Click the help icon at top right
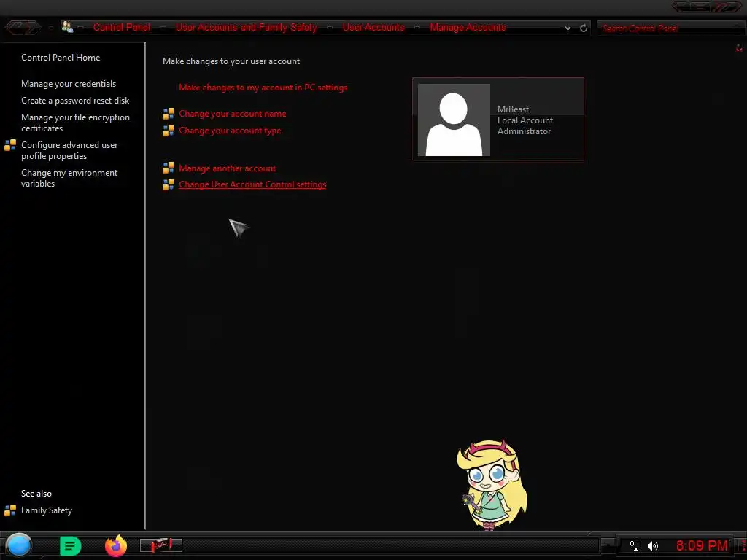Screen dimensions: 747x560 pos(739,48)
